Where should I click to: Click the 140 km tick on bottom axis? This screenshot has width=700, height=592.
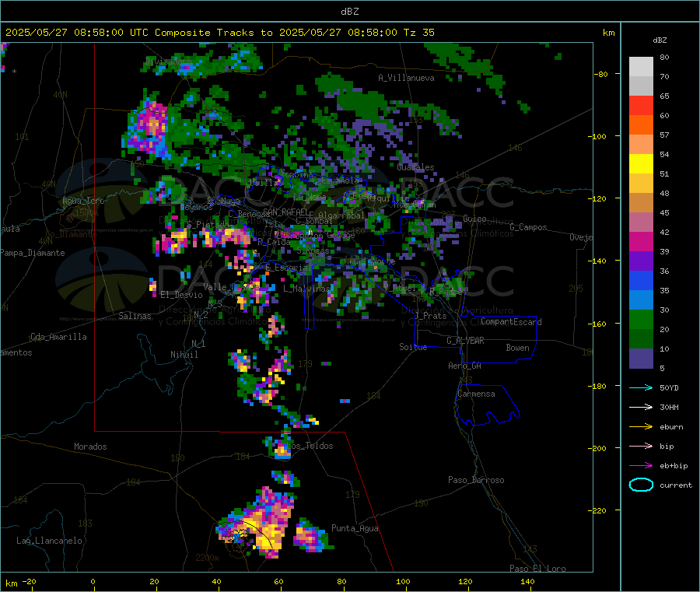pyautogui.click(x=527, y=581)
